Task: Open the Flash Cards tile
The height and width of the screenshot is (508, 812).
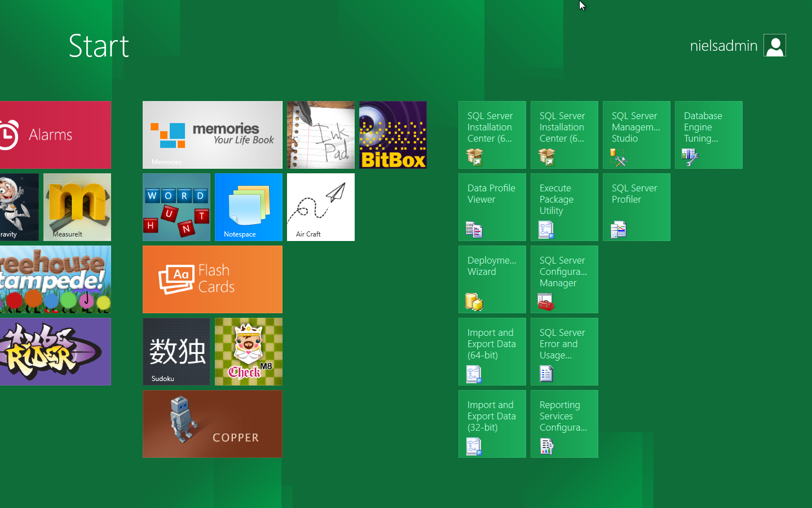Action: 213,279
